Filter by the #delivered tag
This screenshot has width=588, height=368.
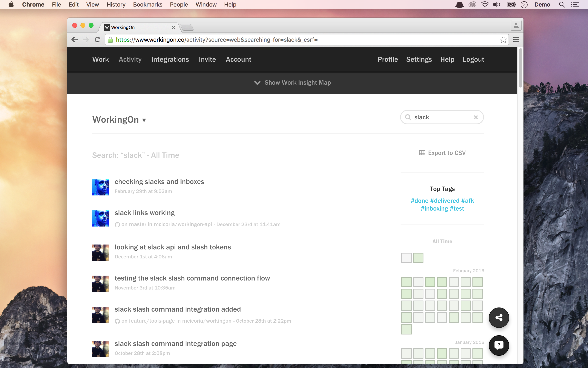coord(445,201)
